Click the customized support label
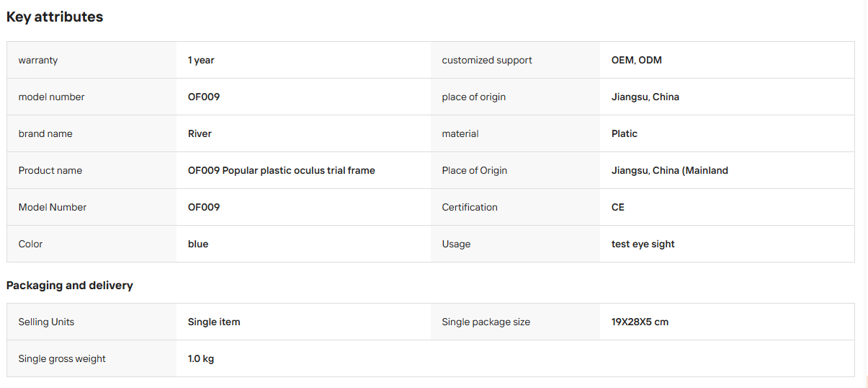The image size is (868, 388). (x=487, y=60)
